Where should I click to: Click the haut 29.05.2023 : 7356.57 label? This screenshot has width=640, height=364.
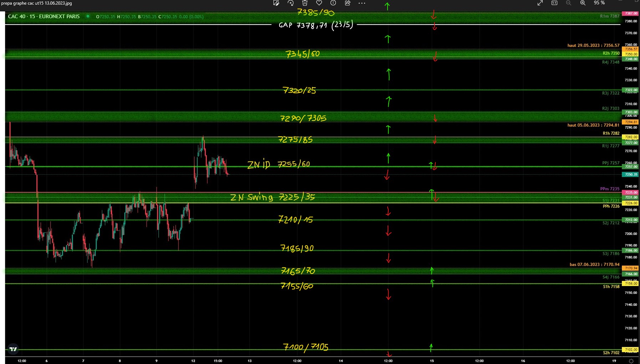click(593, 45)
